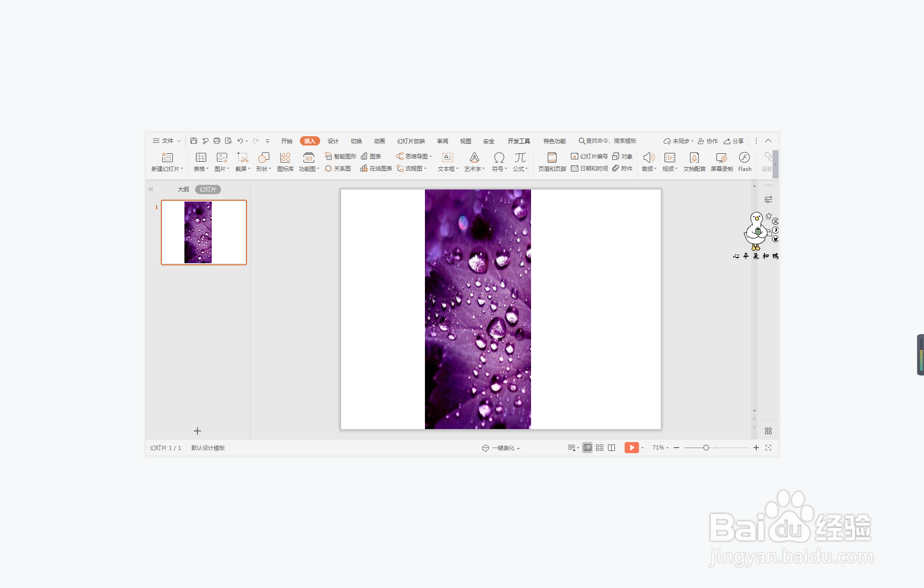Open the 大纲 outline panel tab
This screenshot has height=588, width=924.
pos(183,189)
